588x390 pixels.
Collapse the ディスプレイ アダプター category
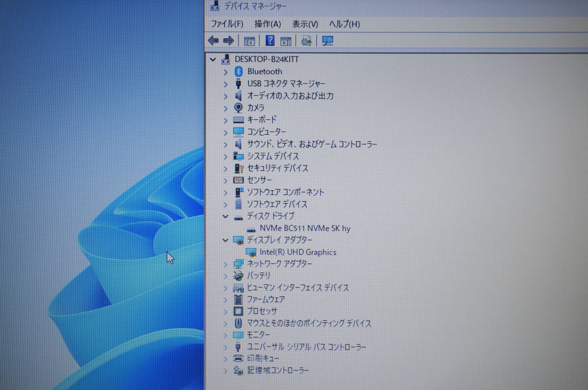(225, 240)
